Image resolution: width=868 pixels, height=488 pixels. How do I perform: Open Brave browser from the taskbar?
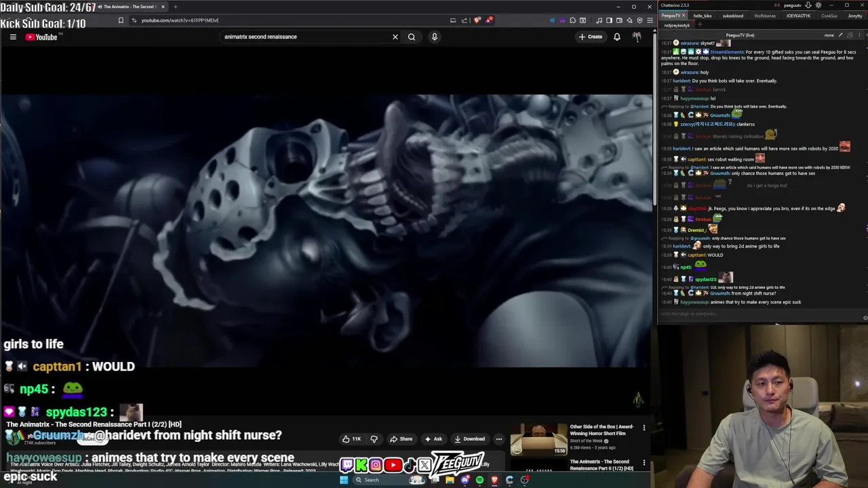494,480
